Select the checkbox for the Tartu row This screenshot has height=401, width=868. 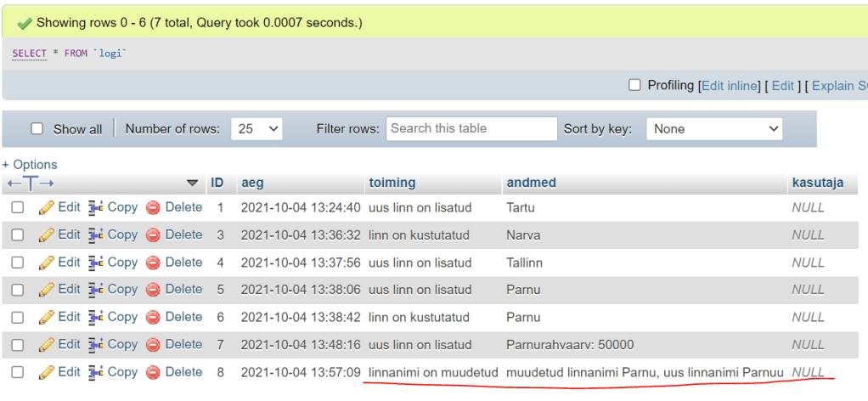17,207
